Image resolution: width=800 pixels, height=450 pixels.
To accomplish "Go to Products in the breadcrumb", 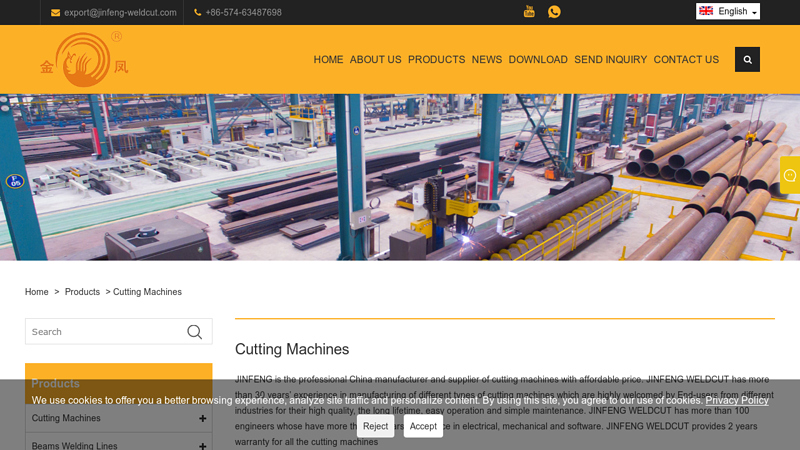I will click(82, 292).
